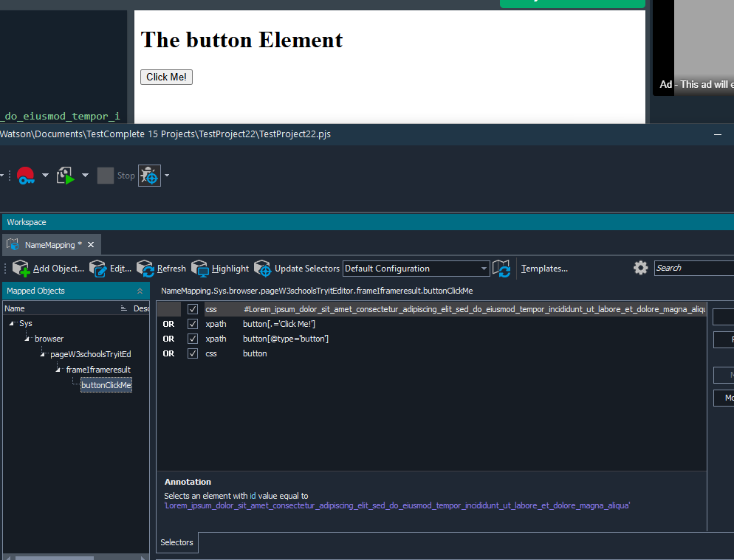Viewport: 734px width, 560px height.
Task: Click into the Search field
Action: coord(693,268)
